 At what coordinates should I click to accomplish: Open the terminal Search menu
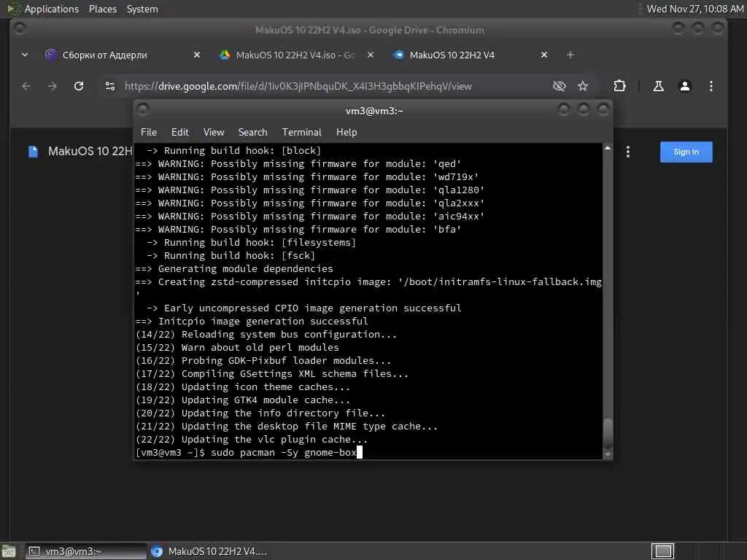(x=252, y=133)
